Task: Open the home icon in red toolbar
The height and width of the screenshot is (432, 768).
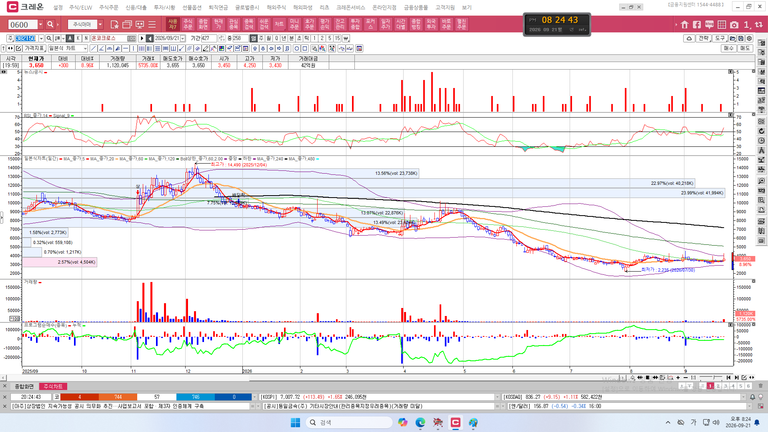Action: [685, 24]
